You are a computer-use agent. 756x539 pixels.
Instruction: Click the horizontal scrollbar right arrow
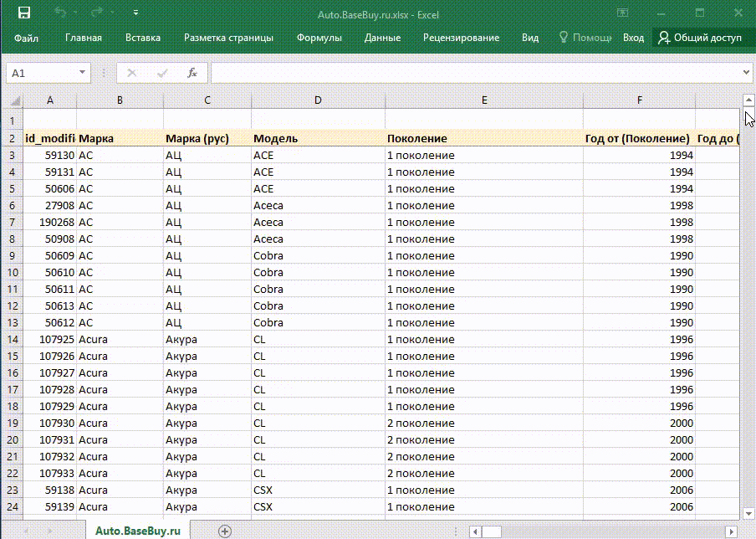[x=732, y=531]
